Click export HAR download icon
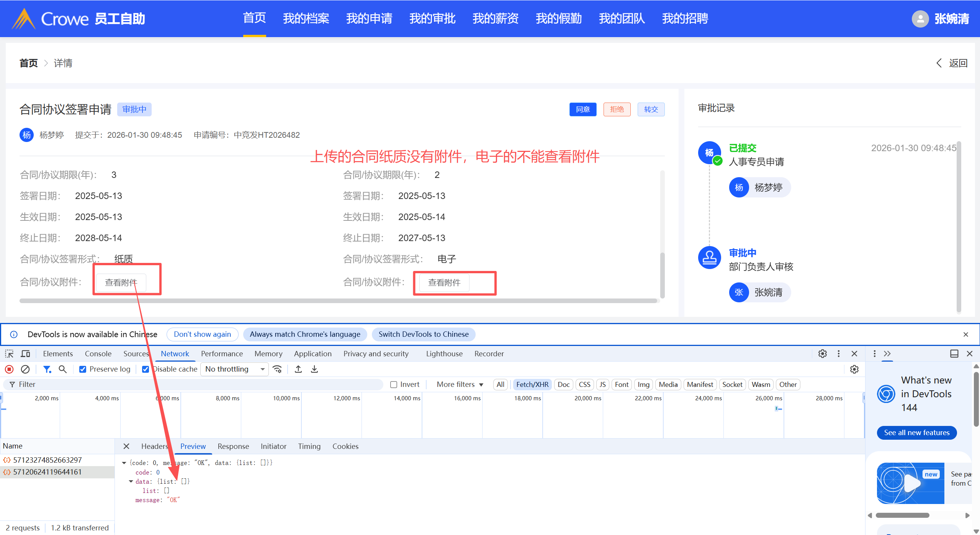The image size is (980, 535). click(x=314, y=369)
